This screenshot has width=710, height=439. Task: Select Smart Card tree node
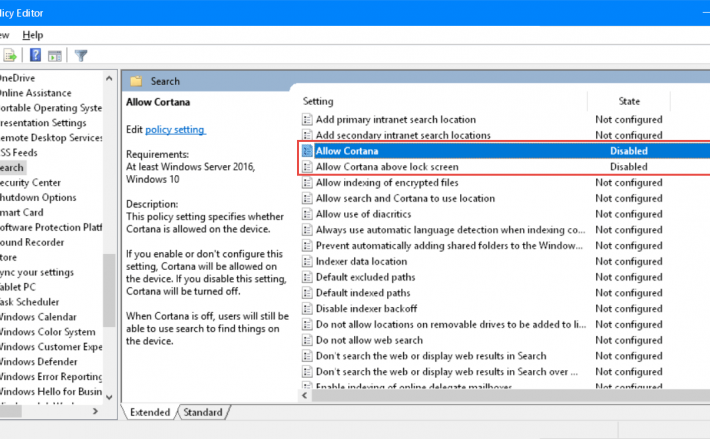point(22,212)
